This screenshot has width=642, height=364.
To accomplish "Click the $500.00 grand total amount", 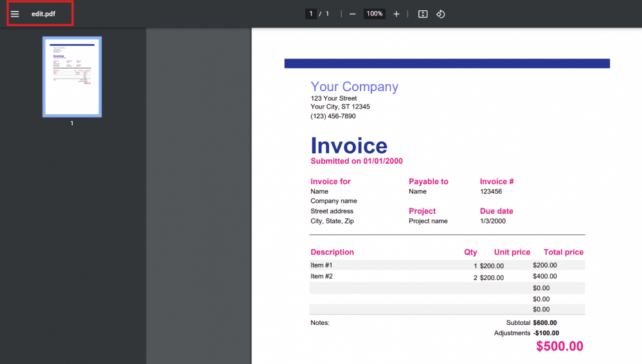I will [x=559, y=347].
